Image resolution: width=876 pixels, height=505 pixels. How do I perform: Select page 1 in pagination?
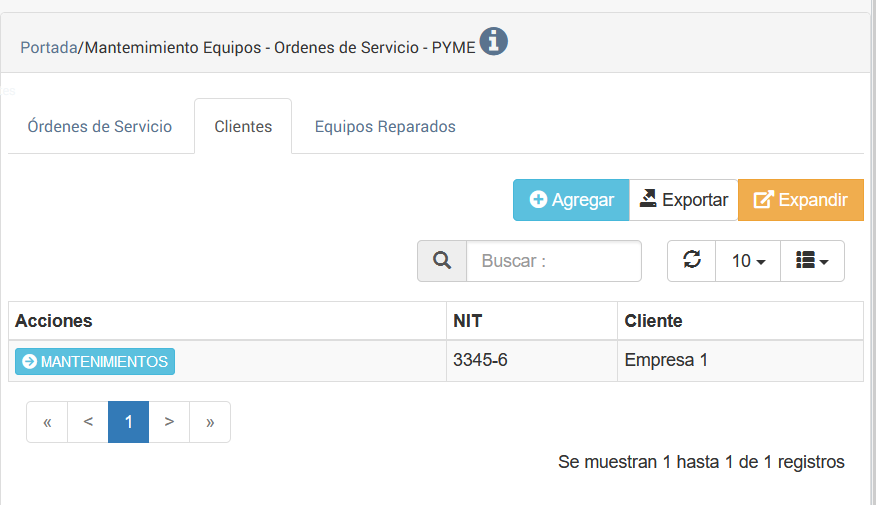[129, 422]
